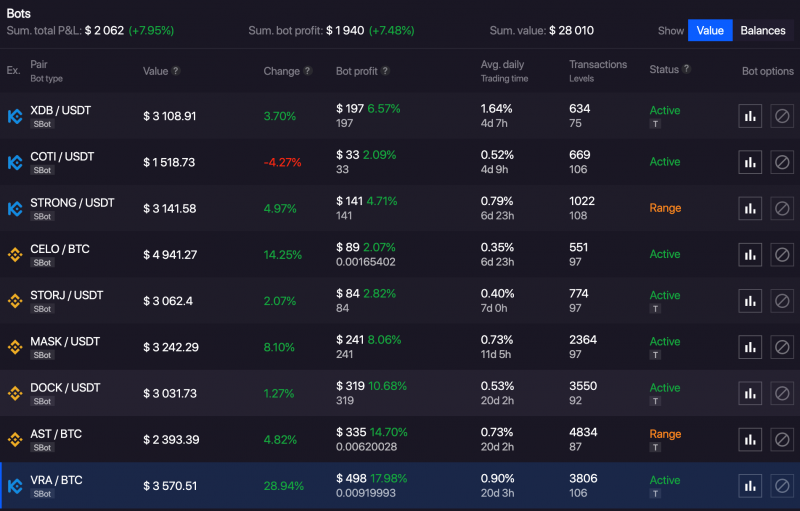
Task: Stop the DOCK / USDT bot
Action: 782,393
